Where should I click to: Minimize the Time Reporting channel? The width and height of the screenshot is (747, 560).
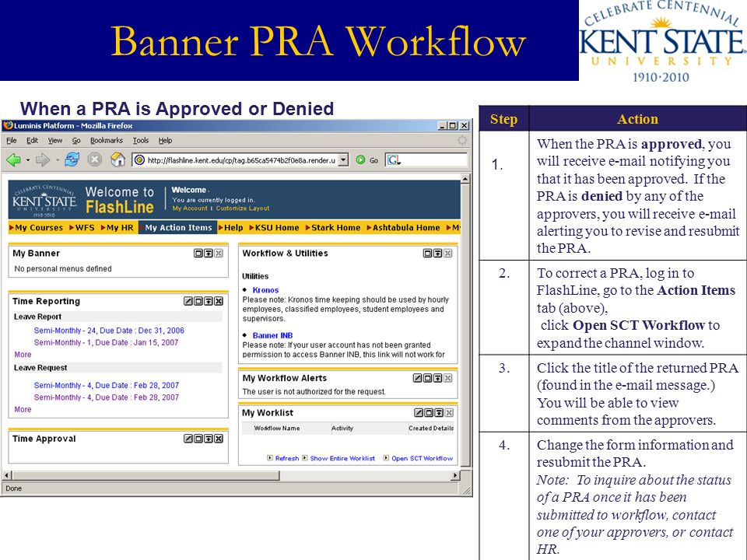tap(209, 301)
